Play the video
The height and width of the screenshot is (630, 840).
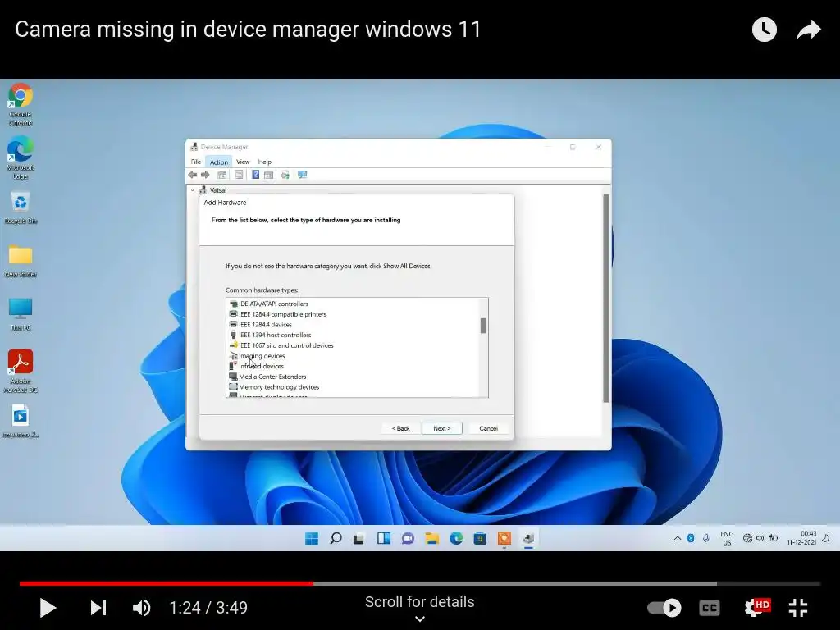click(x=47, y=608)
